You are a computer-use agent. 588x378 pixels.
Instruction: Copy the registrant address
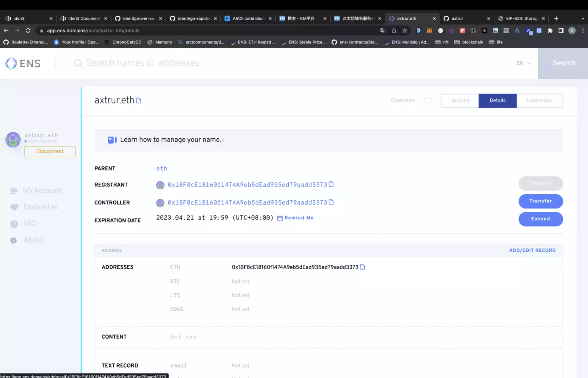coord(331,184)
